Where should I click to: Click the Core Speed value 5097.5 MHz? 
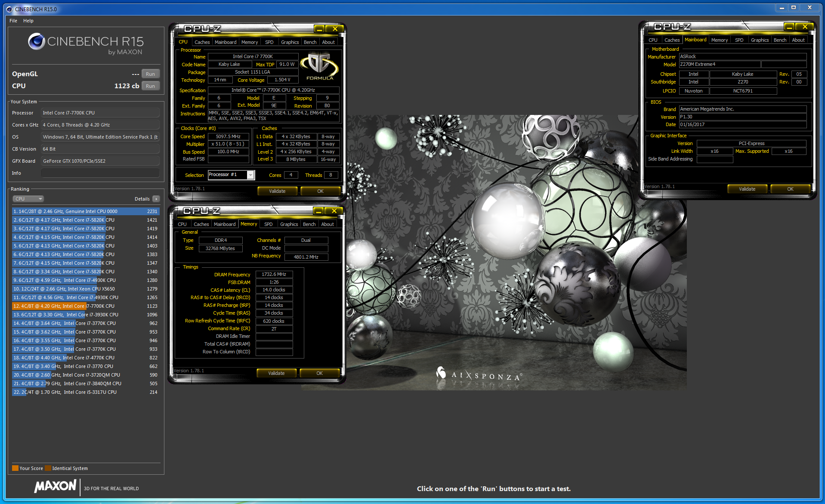(x=229, y=136)
